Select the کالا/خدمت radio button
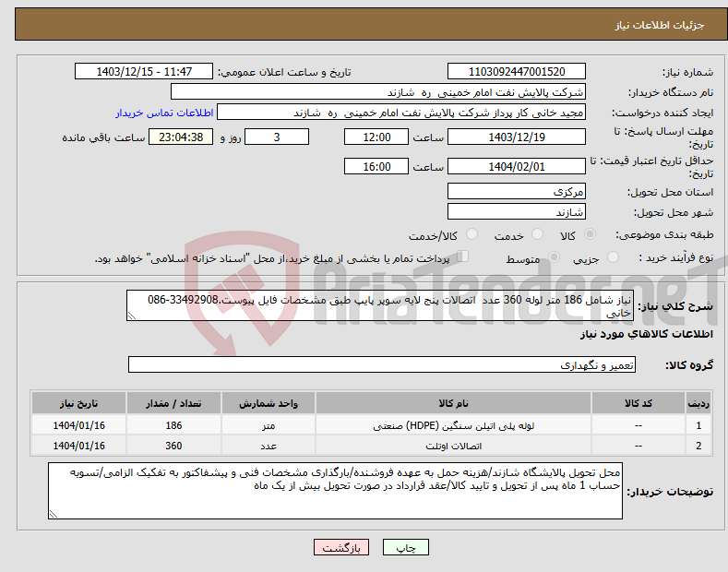The height and width of the screenshot is (572, 728). [471, 234]
